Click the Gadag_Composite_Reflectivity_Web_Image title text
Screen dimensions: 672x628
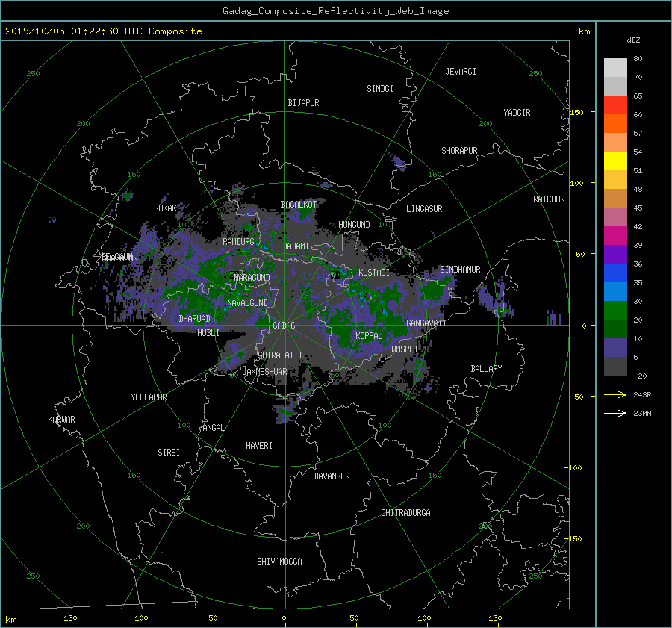335,11
